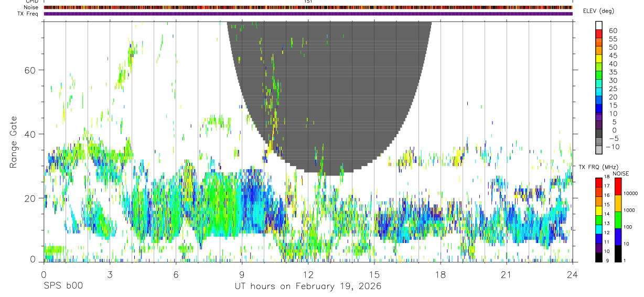
Task: Click the 15 tick label on the UT hours axis
Action: 374,274
